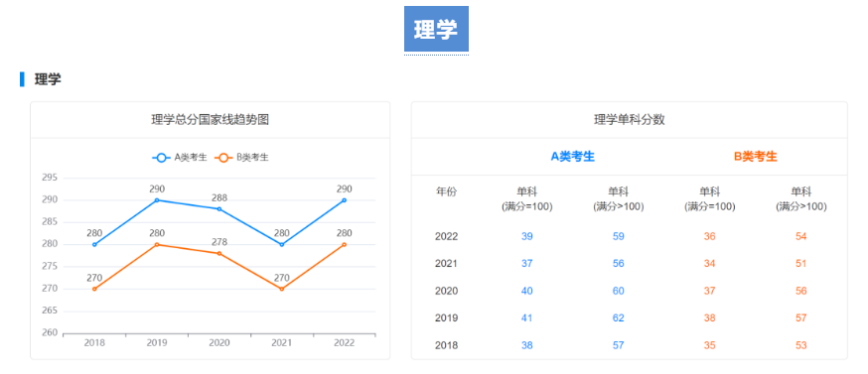Click the orange line's 2018 data point

[94, 289]
